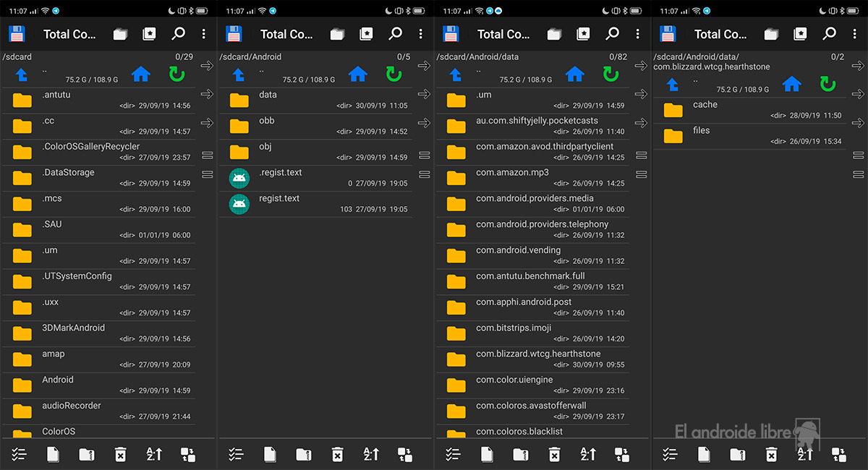Open data folder in /sdcard/Android
868x470 pixels.
(315, 100)
